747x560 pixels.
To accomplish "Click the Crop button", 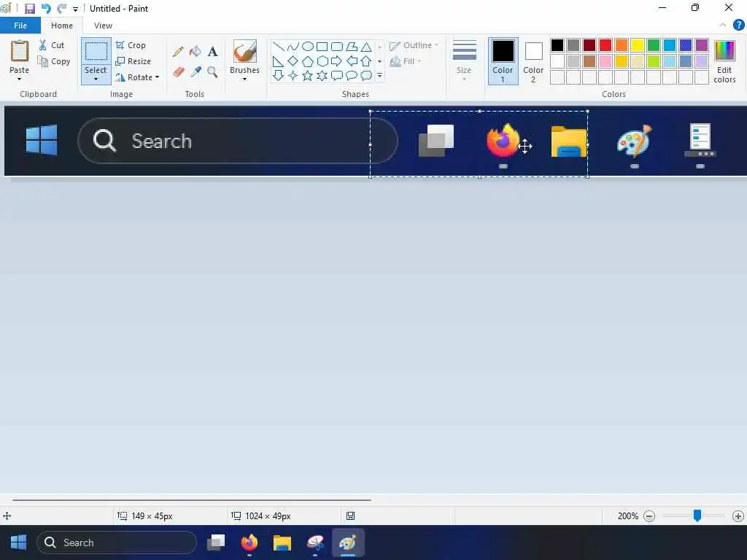I will pos(131,45).
